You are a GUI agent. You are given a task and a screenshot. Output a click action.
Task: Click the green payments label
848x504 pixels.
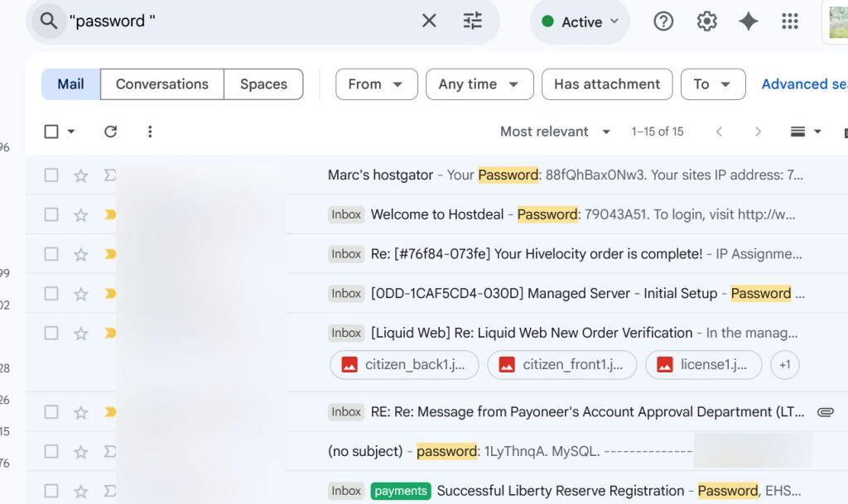pos(401,491)
